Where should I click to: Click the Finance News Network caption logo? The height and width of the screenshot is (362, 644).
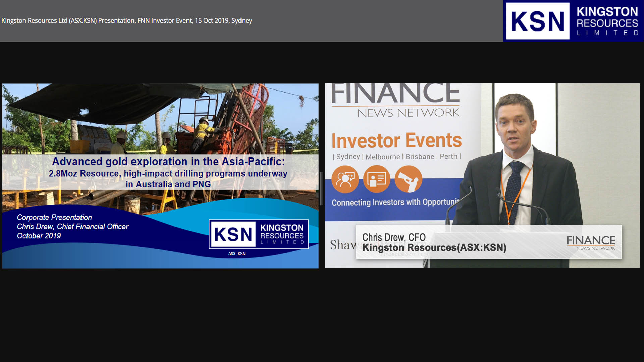[x=591, y=242]
